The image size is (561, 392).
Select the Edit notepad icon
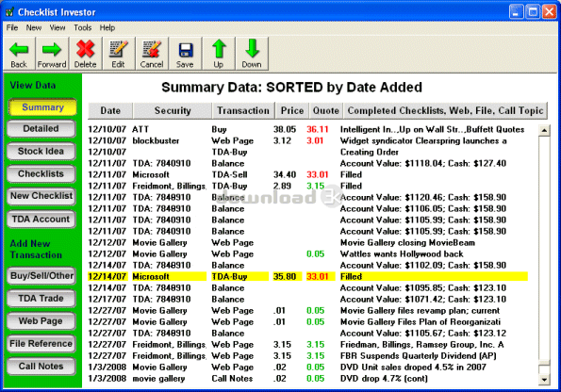tap(118, 49)
